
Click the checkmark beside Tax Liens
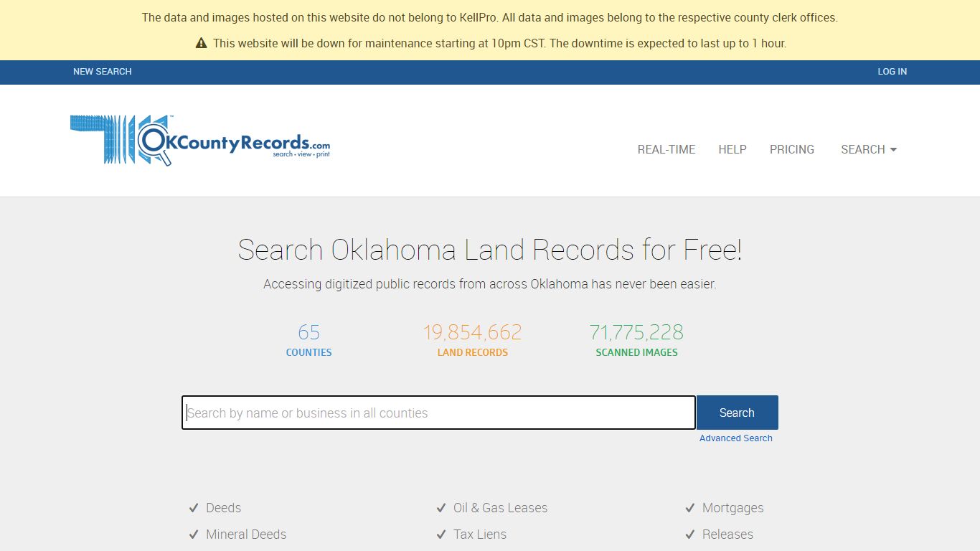(x=441, y=534)
